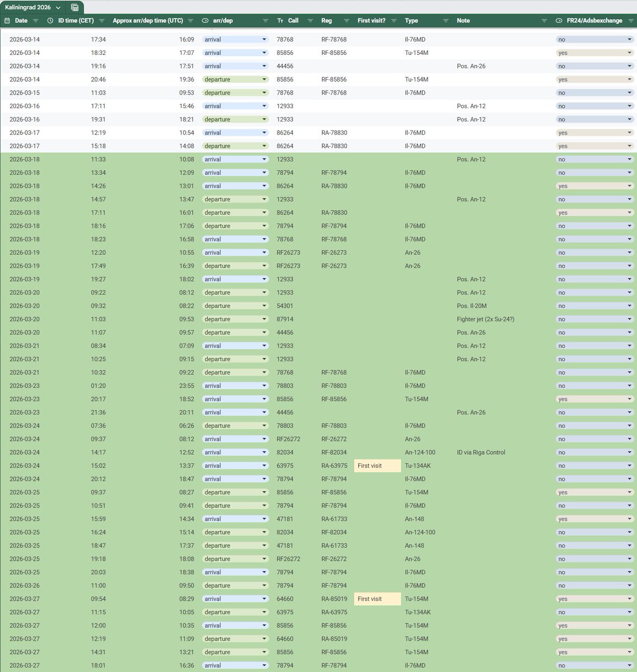Click the Type column header label
Image resolution: width=637 pixels, height=672 pixels.
411,21
